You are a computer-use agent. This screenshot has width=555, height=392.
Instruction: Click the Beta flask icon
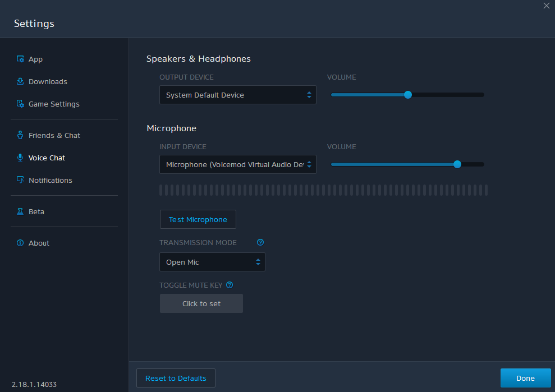coord(20,211)
